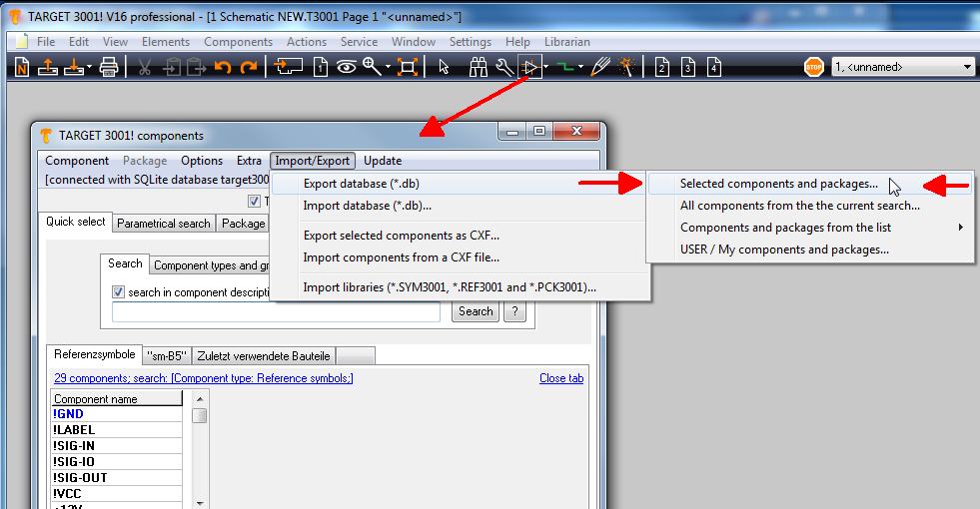
Task: Click the eye view icon
Action: click(x=347, y=67)
